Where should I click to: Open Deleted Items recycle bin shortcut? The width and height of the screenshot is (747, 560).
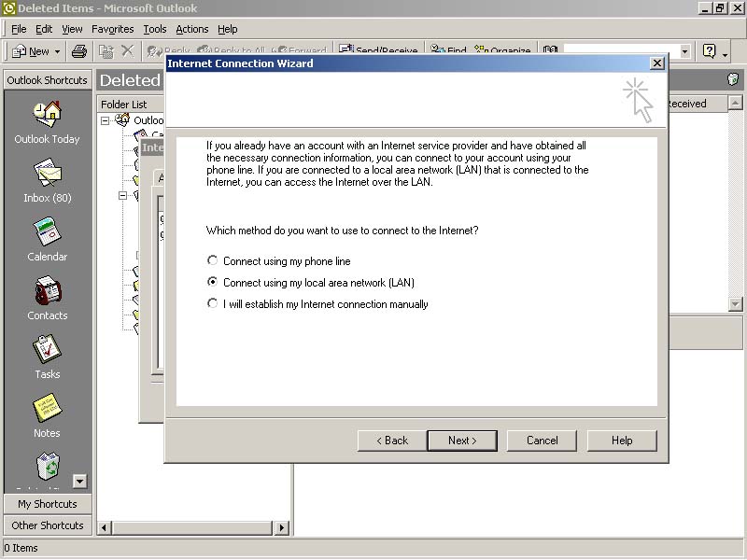coord(48,467)
